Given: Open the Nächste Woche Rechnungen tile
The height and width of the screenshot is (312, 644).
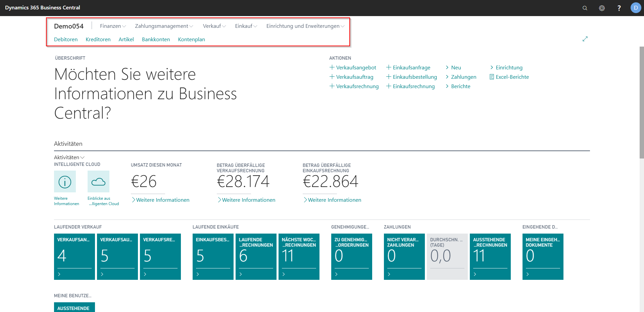Looking at the screenshot, I should point(299,256).
